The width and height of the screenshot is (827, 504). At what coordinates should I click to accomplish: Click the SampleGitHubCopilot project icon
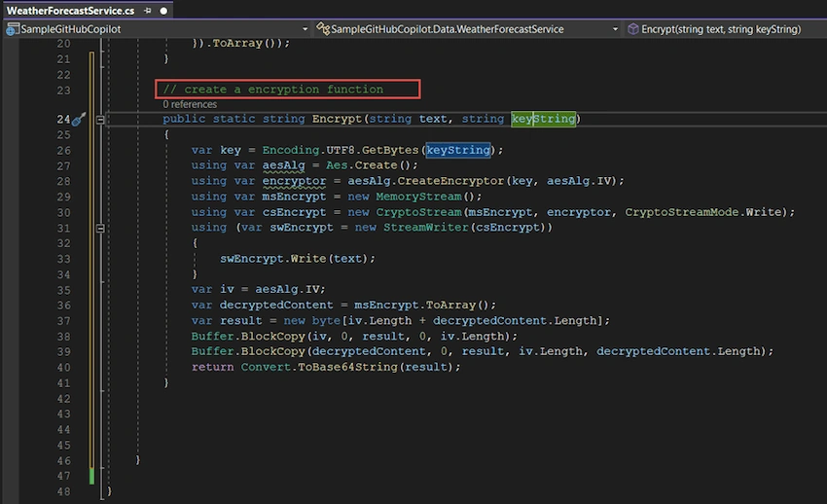12,29
